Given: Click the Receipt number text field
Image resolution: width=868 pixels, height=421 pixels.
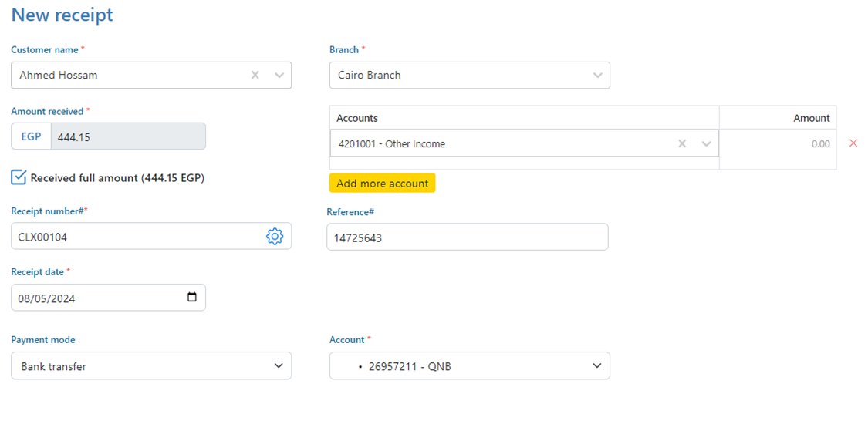Looking at the screenshot, I should 139,237.
